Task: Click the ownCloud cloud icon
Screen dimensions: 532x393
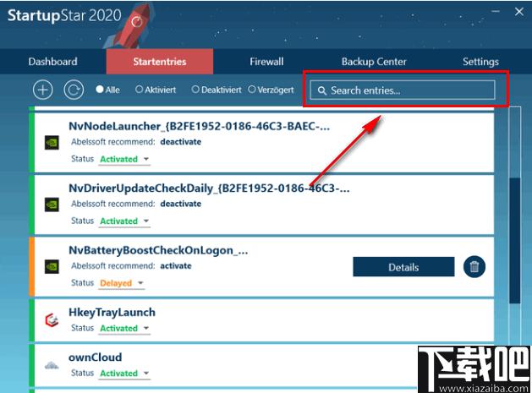Action: (x=52, y=365)
